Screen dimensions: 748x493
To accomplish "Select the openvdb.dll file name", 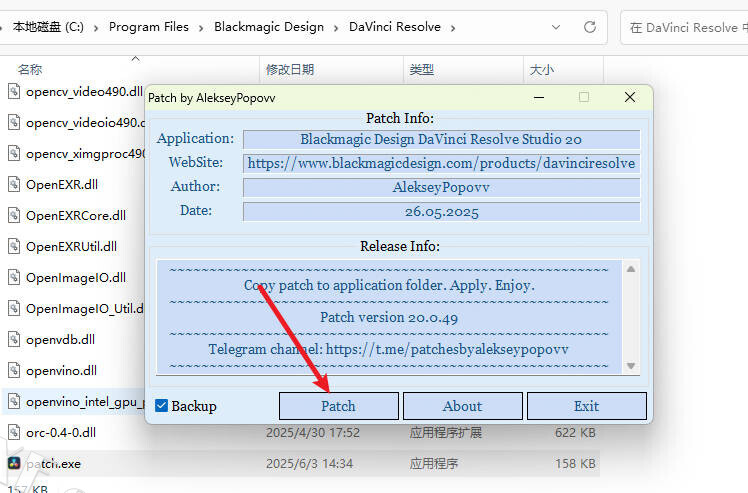I will pos(61,340).
